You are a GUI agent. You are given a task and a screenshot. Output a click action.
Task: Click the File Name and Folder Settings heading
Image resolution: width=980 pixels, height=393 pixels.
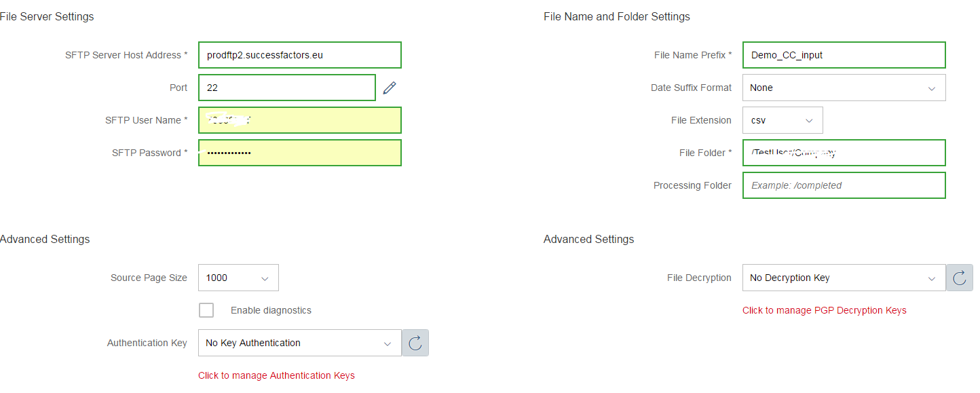click(616, 16)
